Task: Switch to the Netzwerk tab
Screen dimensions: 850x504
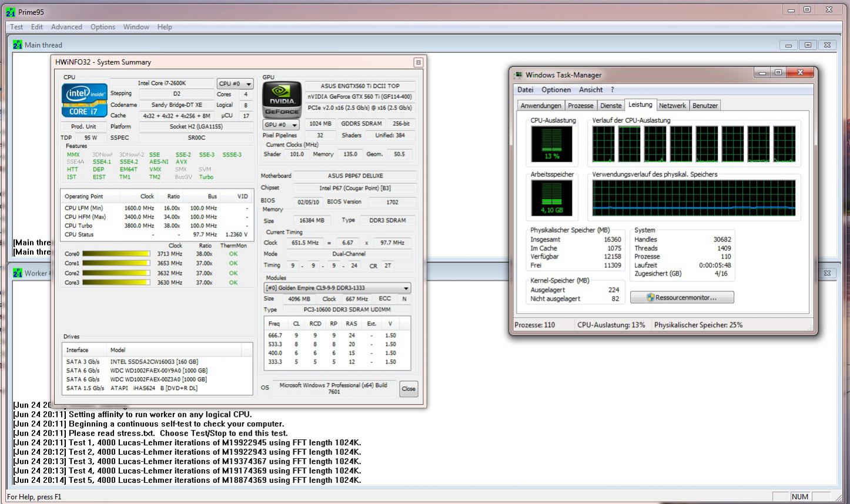Action: 672,106
